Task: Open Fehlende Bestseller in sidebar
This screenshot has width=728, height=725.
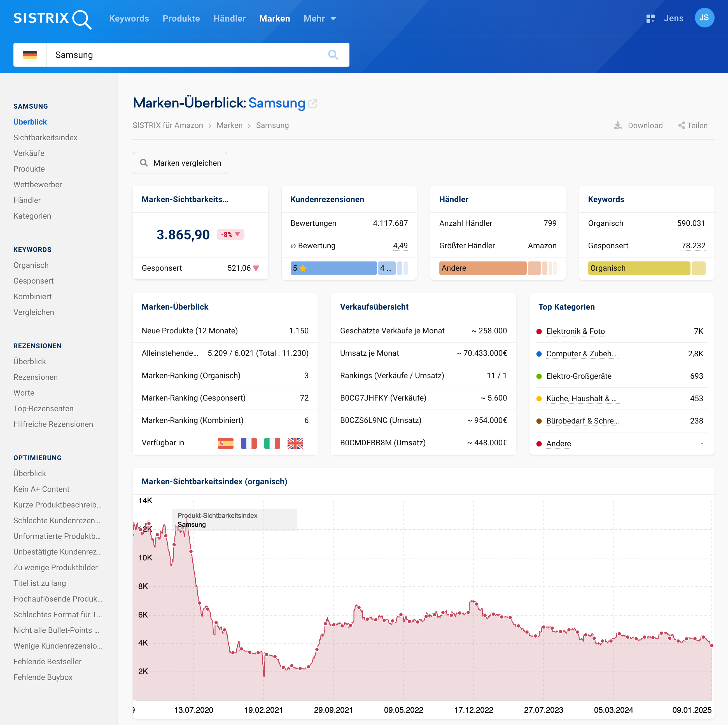Action: 48,662
